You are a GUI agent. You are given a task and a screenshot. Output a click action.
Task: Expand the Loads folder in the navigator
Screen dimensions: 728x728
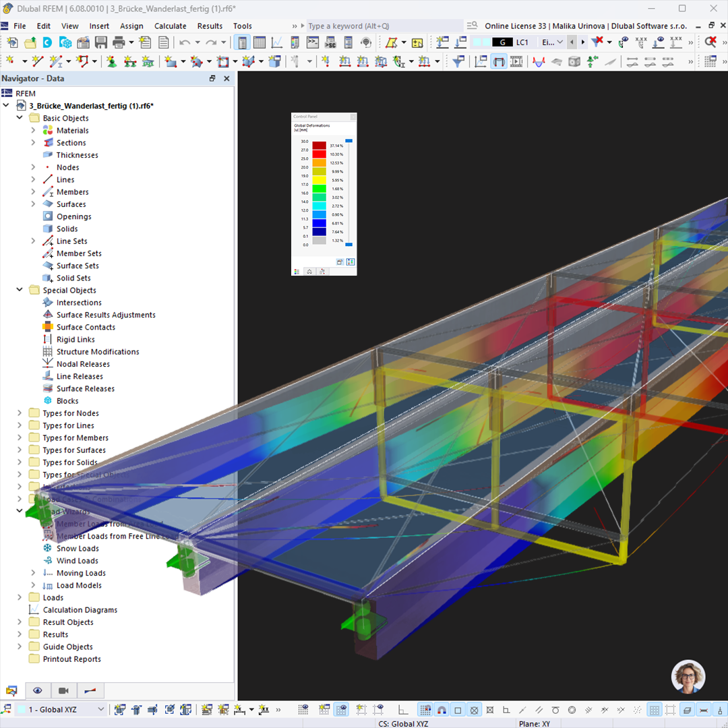pos(19,597)
